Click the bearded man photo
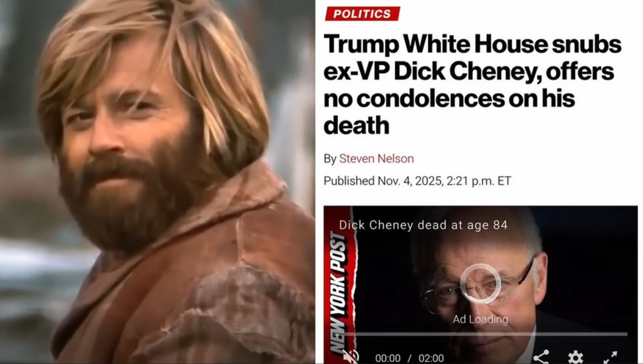 158,182
